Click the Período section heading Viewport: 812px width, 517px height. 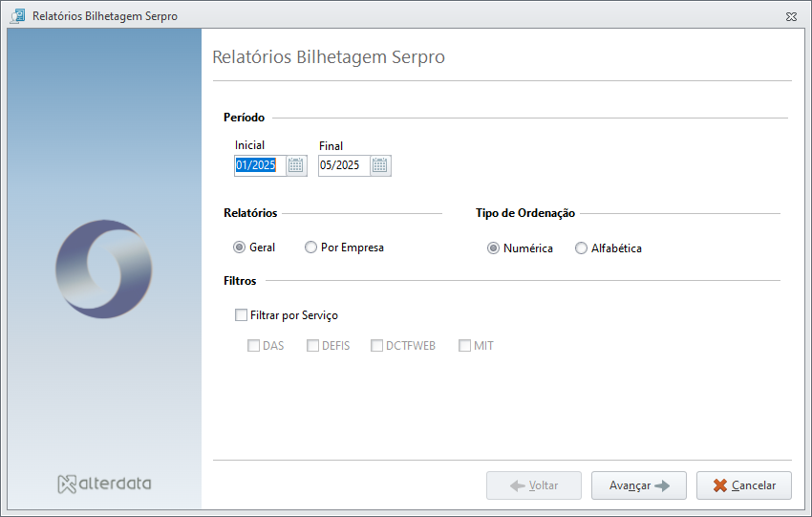point(244,118)
